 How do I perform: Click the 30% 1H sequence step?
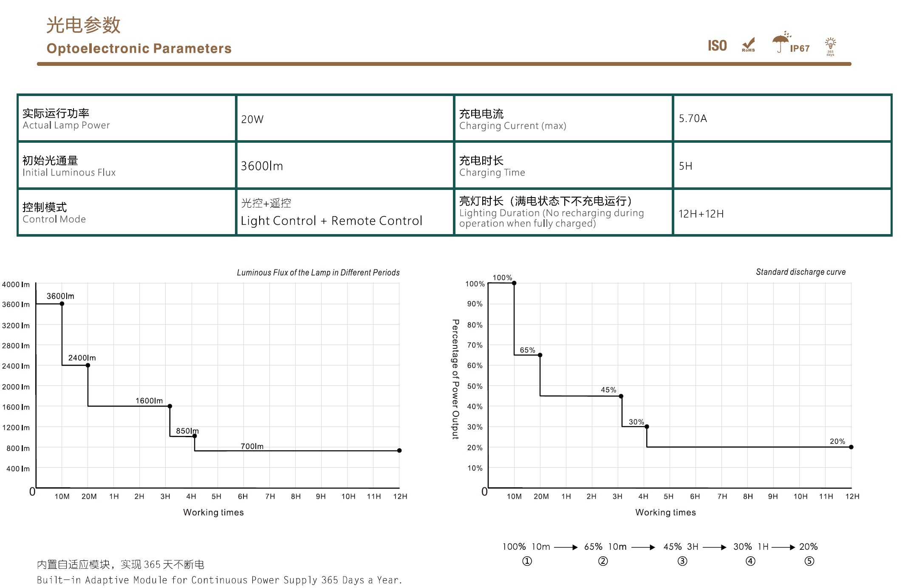tap(751, 547)
